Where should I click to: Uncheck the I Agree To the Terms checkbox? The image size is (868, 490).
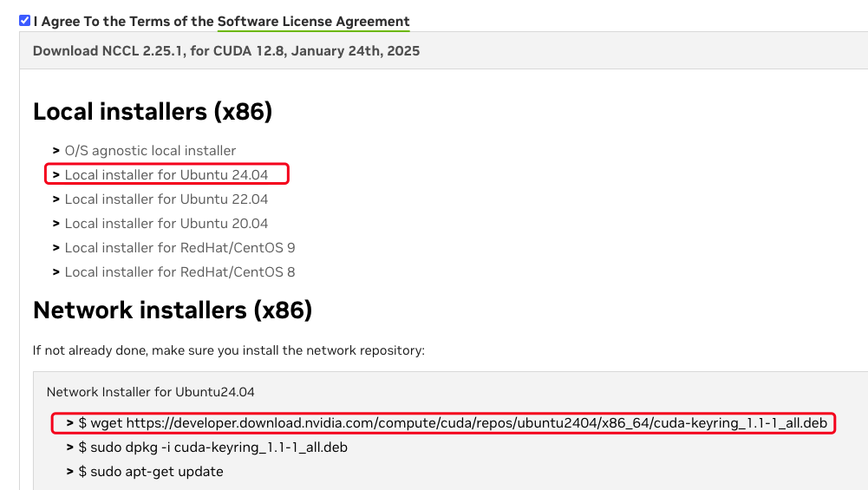pos(24,21)
